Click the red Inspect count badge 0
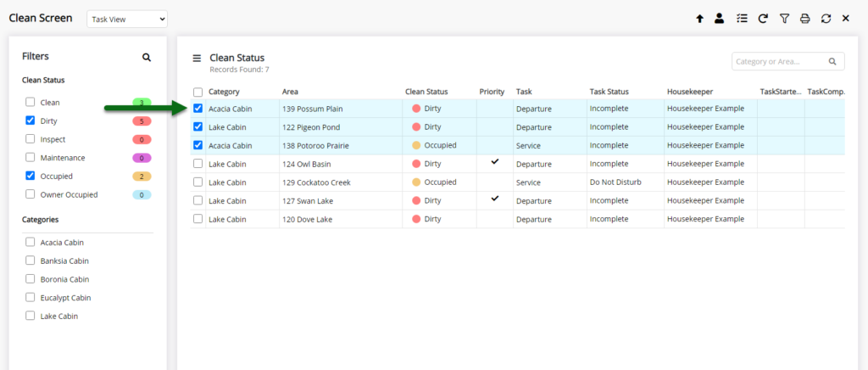 point(142,139)
